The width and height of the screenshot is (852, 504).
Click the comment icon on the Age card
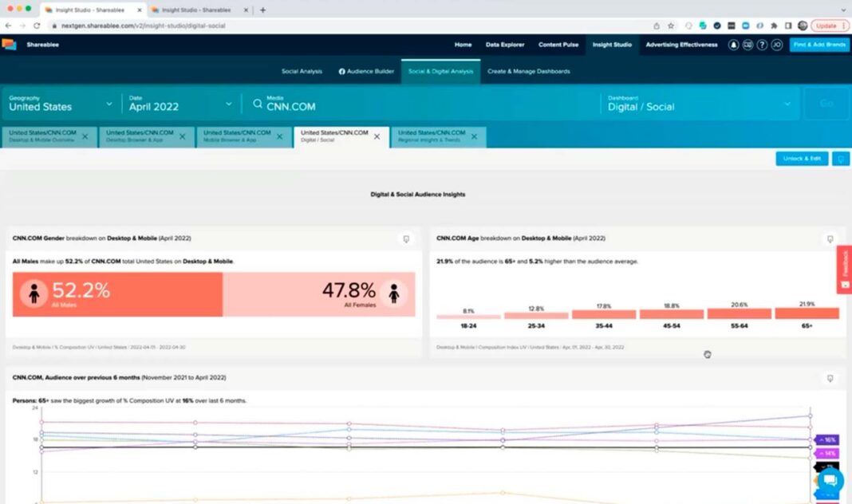[x=830, y=239]
